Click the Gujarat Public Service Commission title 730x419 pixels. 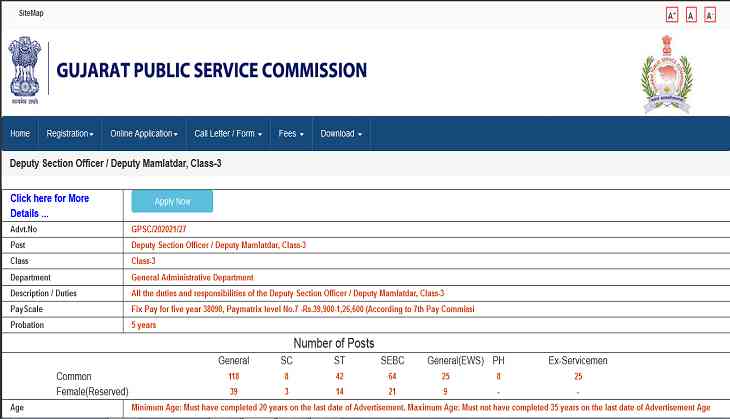pos(211,70)
